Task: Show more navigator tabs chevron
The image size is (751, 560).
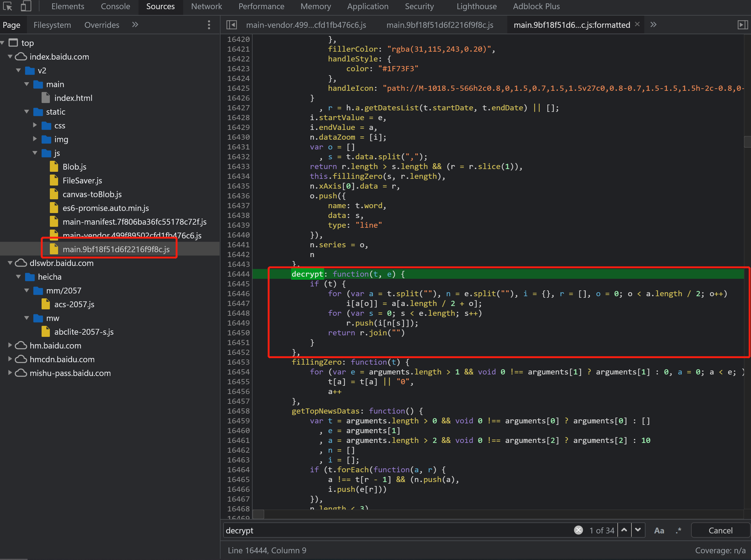Action: [x=135, y=24]
